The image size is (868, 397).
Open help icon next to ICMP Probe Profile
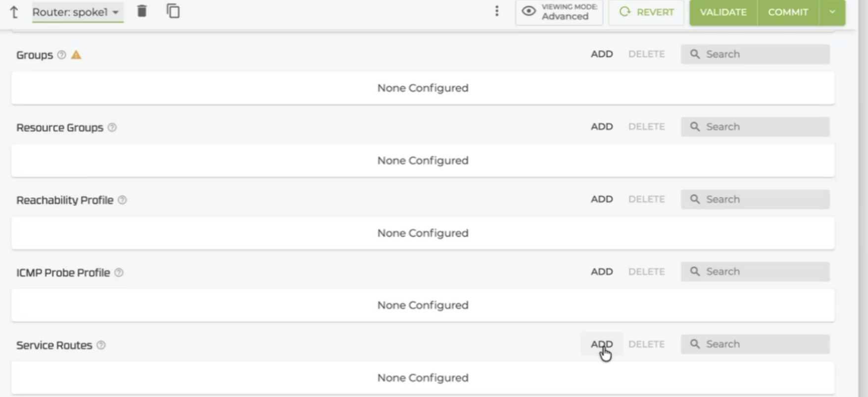(119, 273)
